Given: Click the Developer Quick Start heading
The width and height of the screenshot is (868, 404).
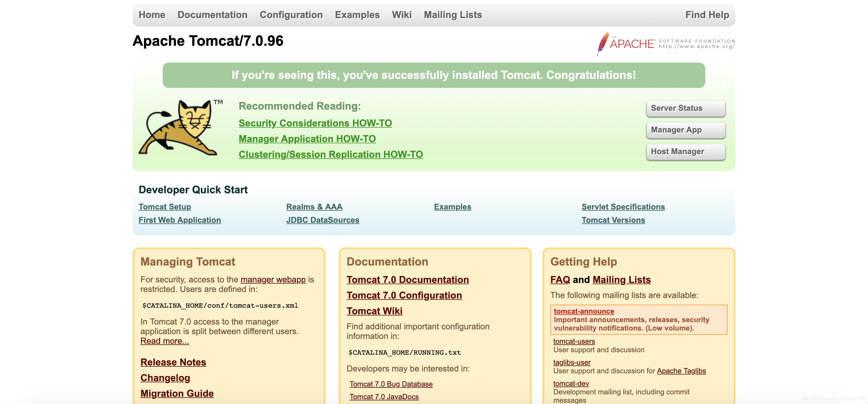Looking at the screenshot, I should 193,190.
